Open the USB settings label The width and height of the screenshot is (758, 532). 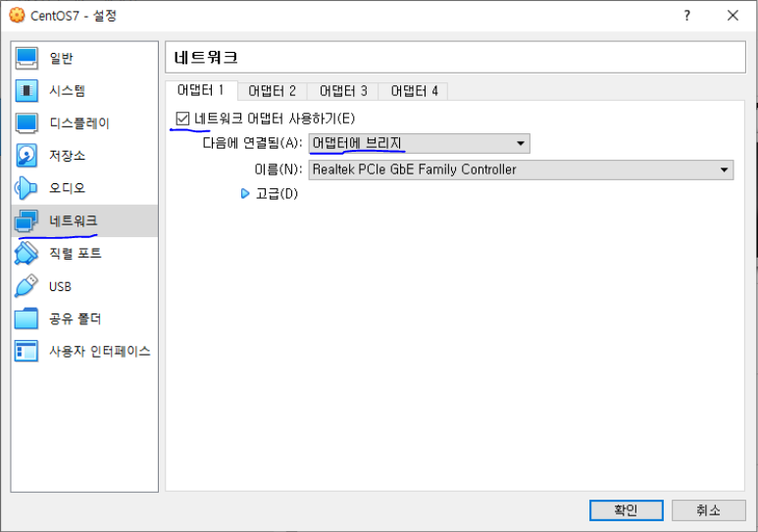(60, 286)
